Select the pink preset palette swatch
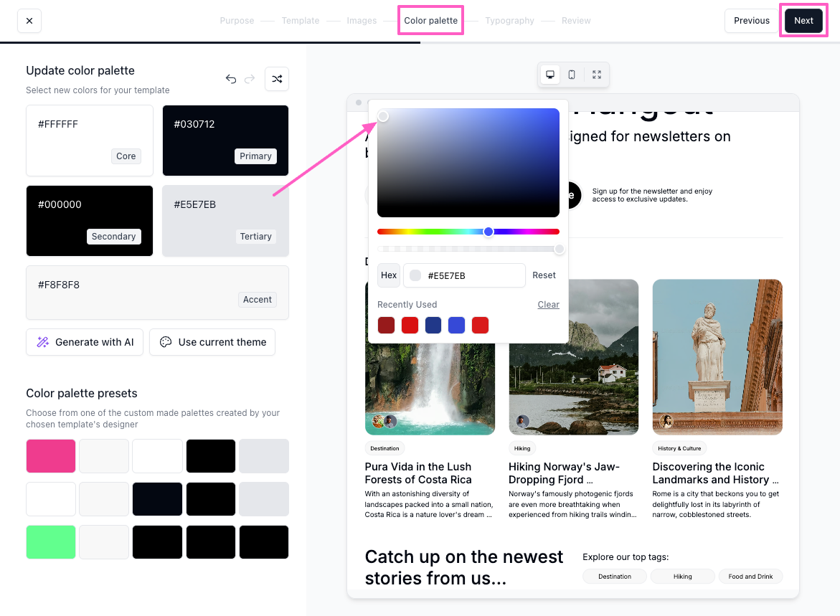Image resolution: width=840 pixels, height=616 pixels. click(51, 456)
